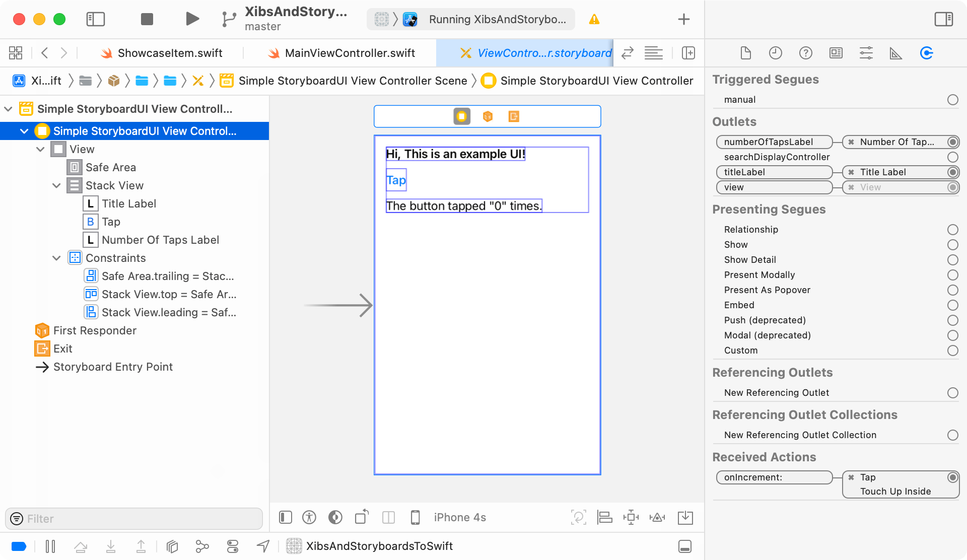Image resolution: width=967 pixels, height=560 pixels.
Task: Open the Quick Help inspector
Action: tap(806, 53)
